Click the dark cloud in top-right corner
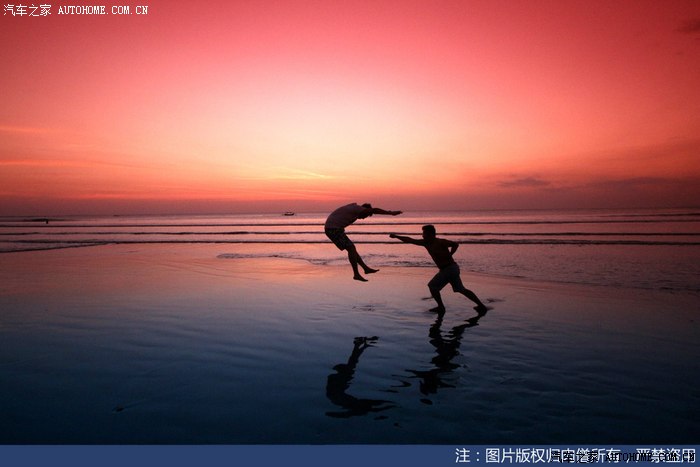This screenshot has width=700, height=467. tap(690, 27)
